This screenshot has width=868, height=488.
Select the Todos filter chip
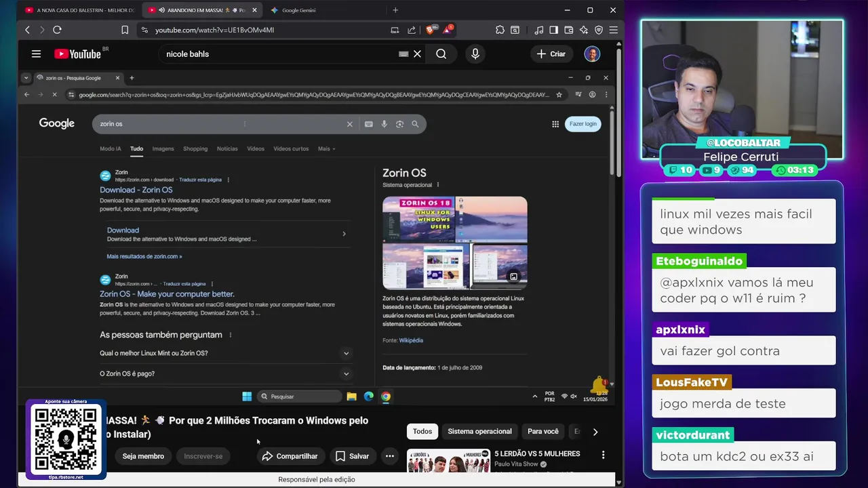(x=422, y=431)
